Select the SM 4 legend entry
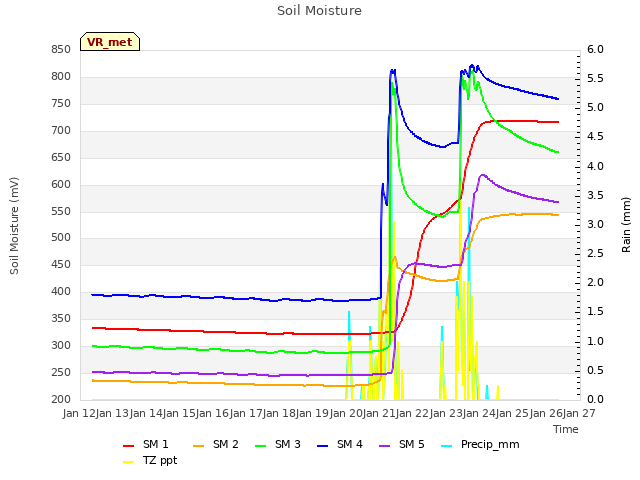 coord(340,444)
